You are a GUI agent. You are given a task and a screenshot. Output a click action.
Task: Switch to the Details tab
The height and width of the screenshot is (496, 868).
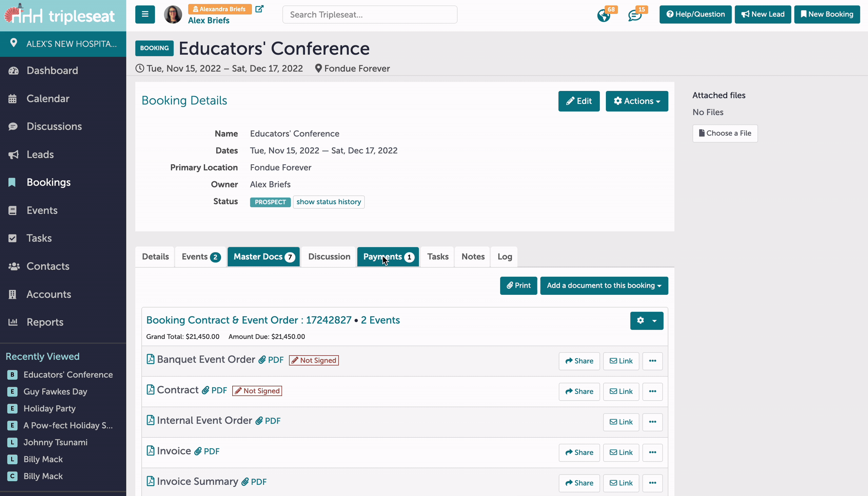point(155,256)
